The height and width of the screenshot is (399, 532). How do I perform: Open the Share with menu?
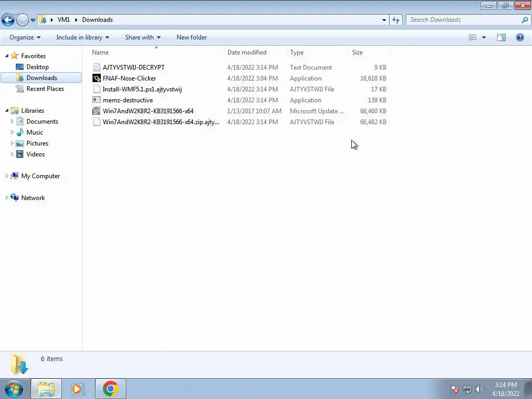142,37
